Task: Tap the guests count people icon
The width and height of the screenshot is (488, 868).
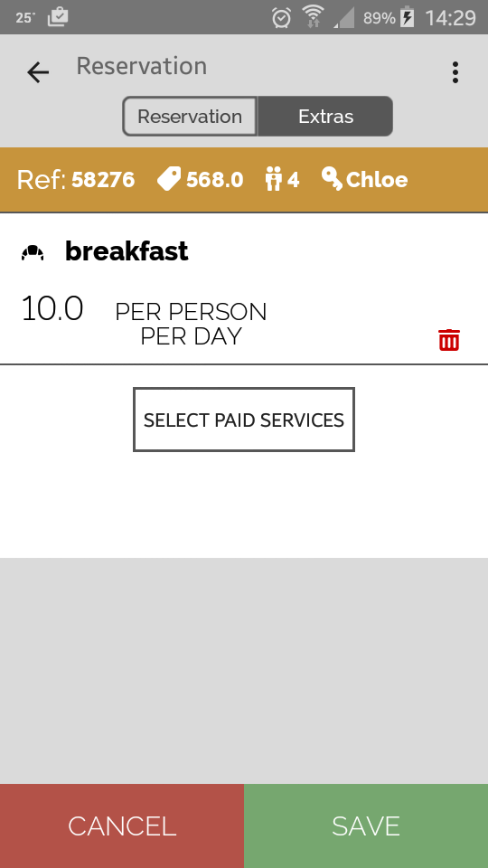Action: [273, 179]
